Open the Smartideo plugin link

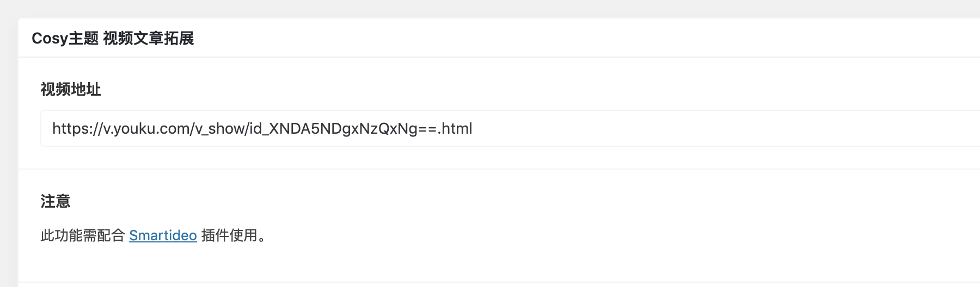pyautogui.click(x=163, y=235)
